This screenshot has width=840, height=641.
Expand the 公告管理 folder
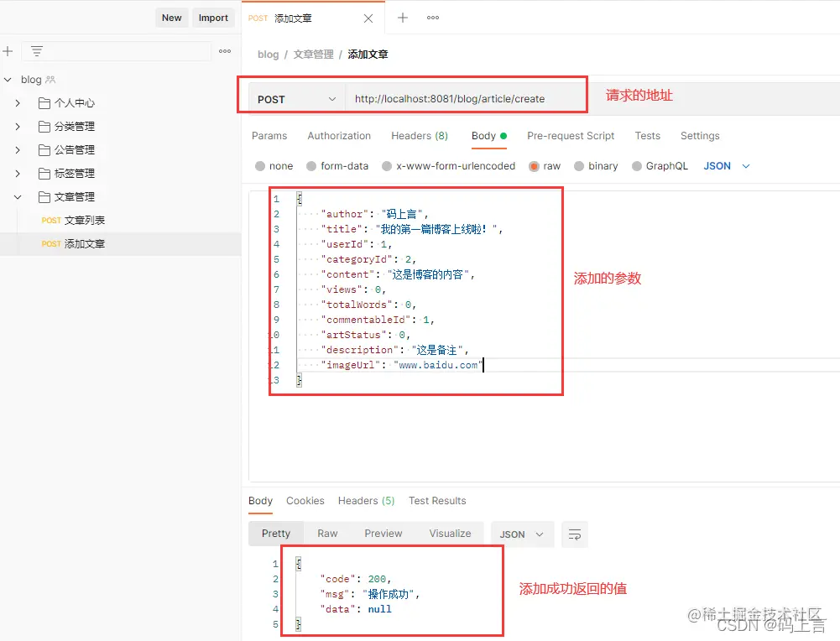18,150
